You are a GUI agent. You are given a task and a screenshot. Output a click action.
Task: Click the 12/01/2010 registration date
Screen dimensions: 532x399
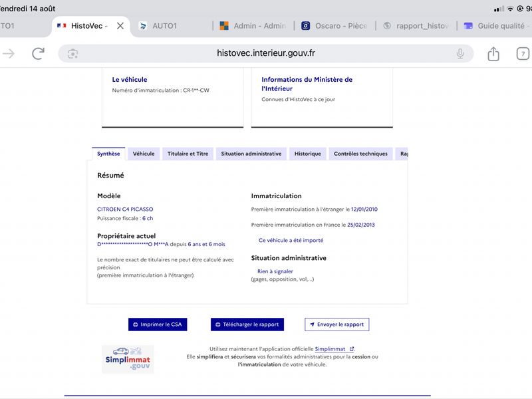364,209
